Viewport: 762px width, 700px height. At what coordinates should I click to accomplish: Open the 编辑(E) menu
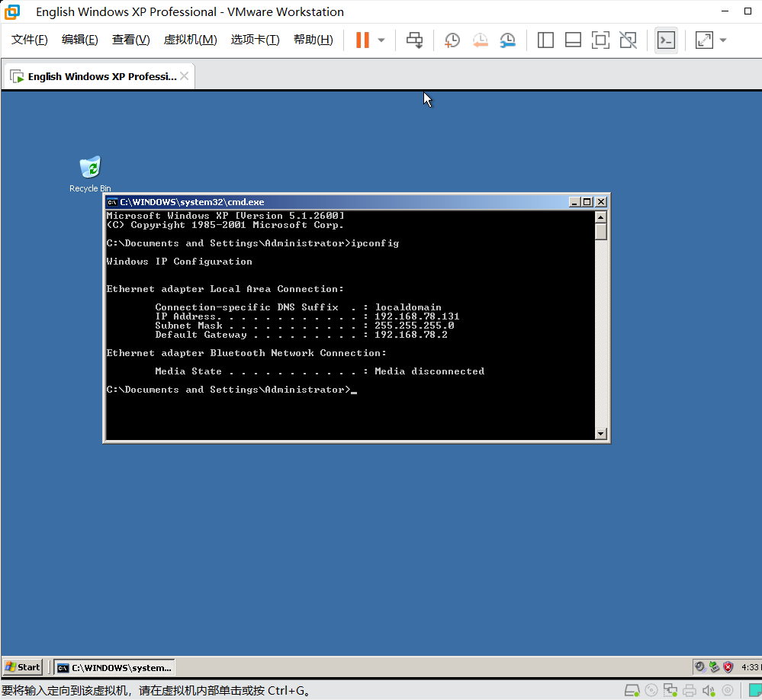[80, 40]
